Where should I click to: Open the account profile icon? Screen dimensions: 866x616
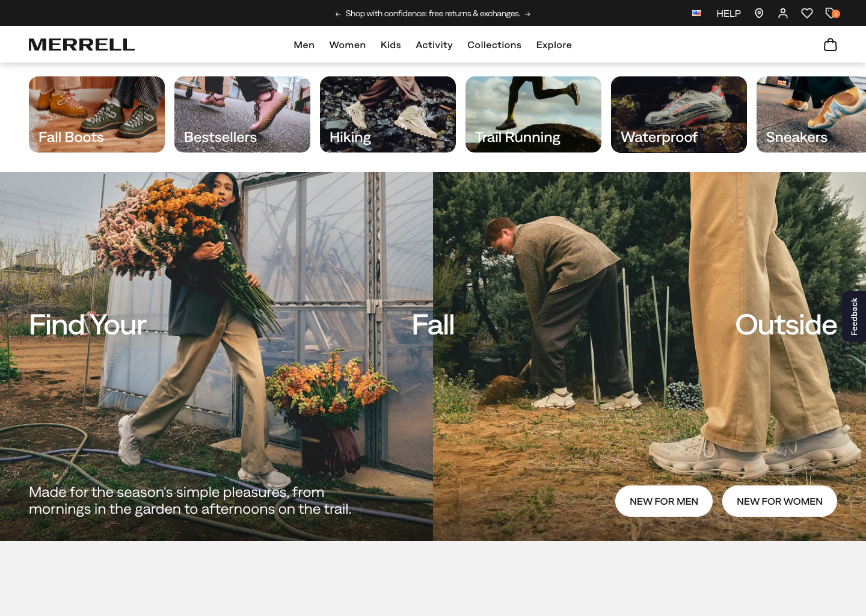(x=783, y=13)
